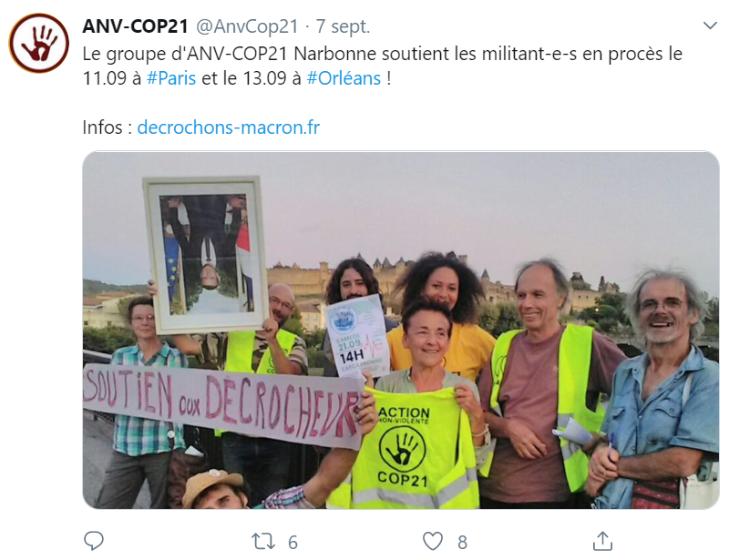Click the reply speech bubble icon
The width and height of the screenshot is (729, 560).
pos(94,541)
